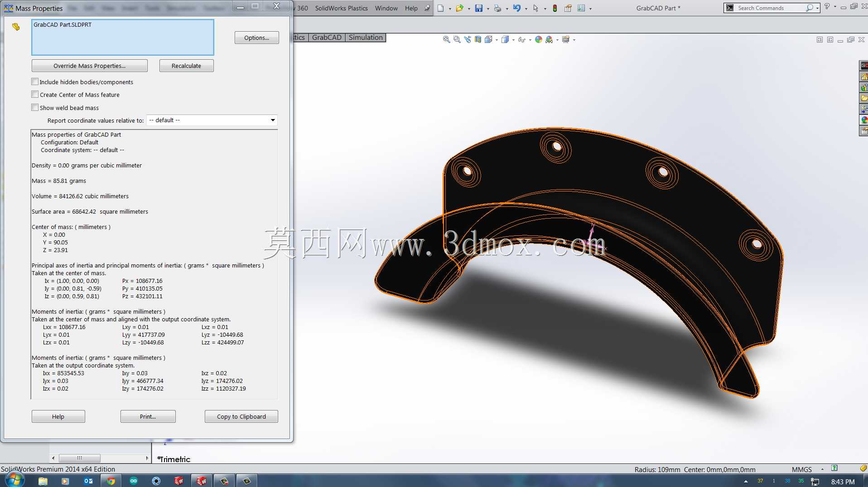The width and height of the screenshot is (868, 487).
Task: Click the Apply Scene icon
Action: tap(549, 40)
